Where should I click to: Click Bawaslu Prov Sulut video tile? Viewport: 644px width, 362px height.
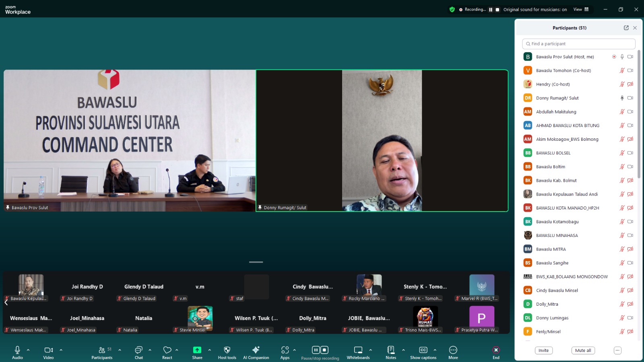click(130, 141)
